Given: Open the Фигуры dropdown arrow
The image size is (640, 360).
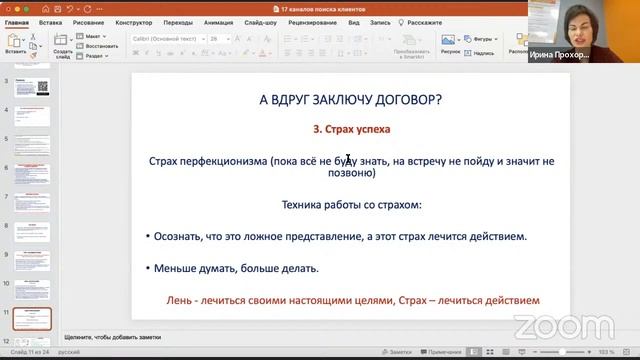Looking at the screenshot, I should [496, 39].
